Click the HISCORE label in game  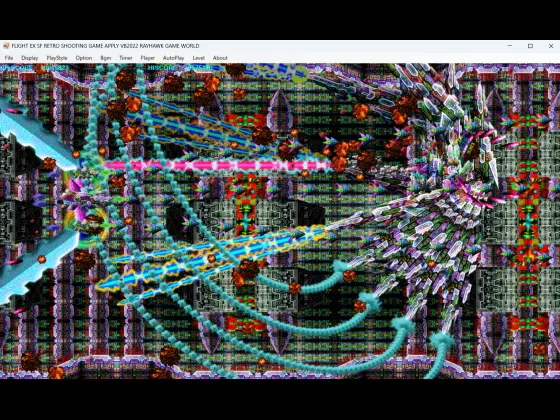click(162, 68)
